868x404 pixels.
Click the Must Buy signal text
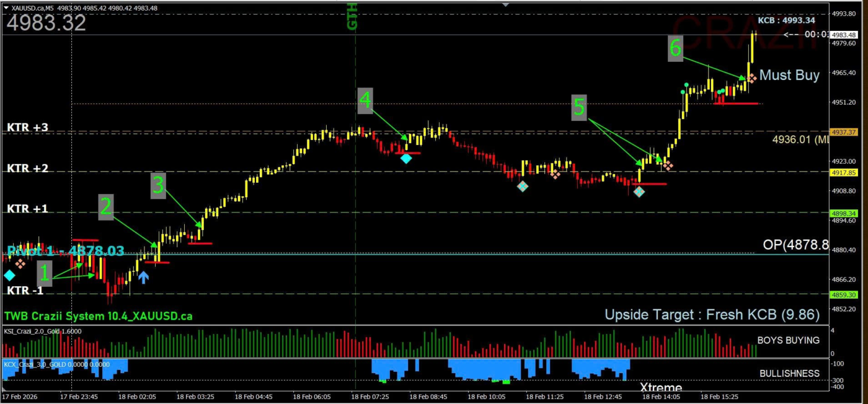point(789,75)
